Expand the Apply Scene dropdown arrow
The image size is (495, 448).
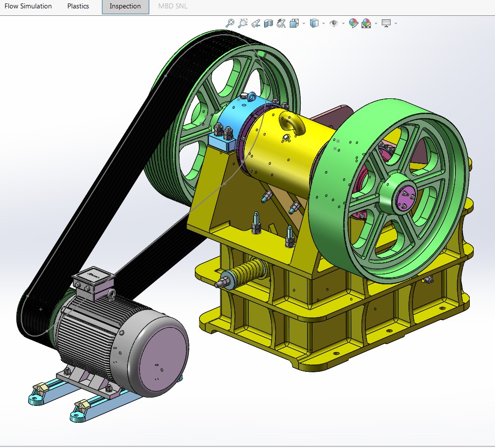[x=376, y=23]
